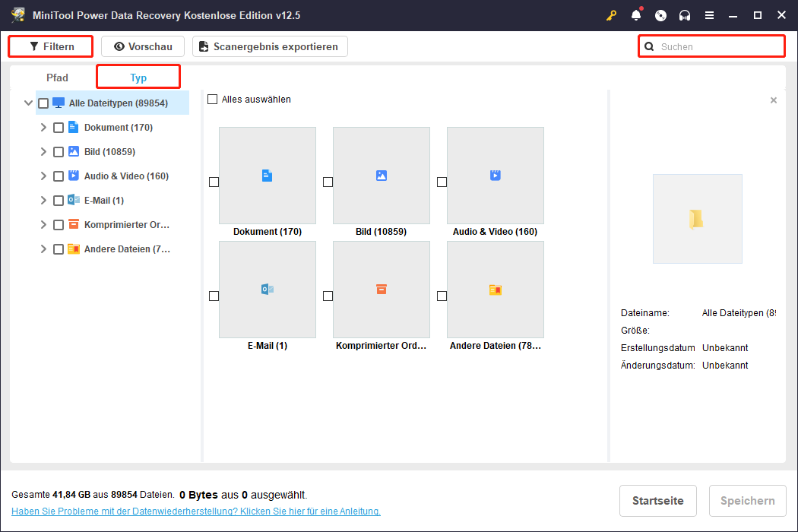Viewport: 798px width, 532px height.
Task: Expand the Audio & Video (160) node
Action: (43, 176)
